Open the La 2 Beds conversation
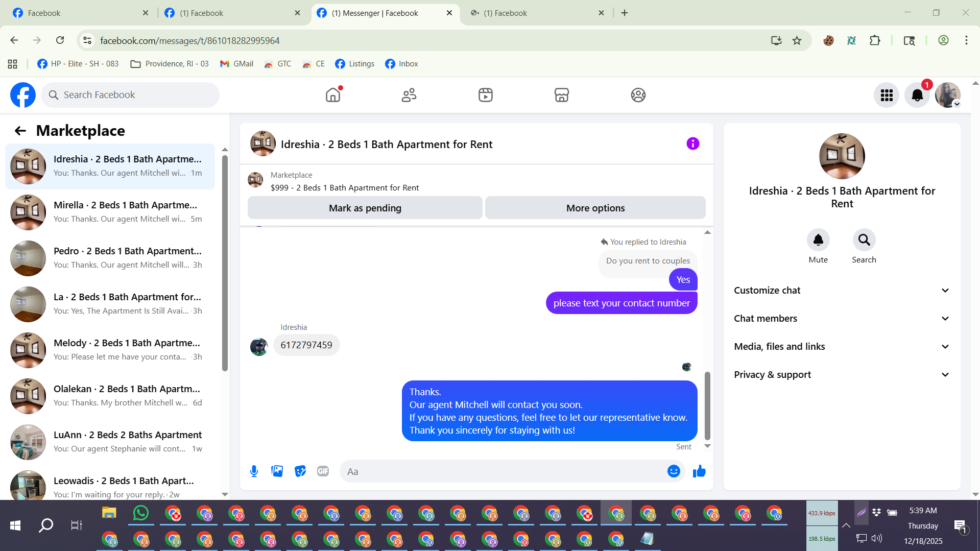 click(x=110, y=304)
